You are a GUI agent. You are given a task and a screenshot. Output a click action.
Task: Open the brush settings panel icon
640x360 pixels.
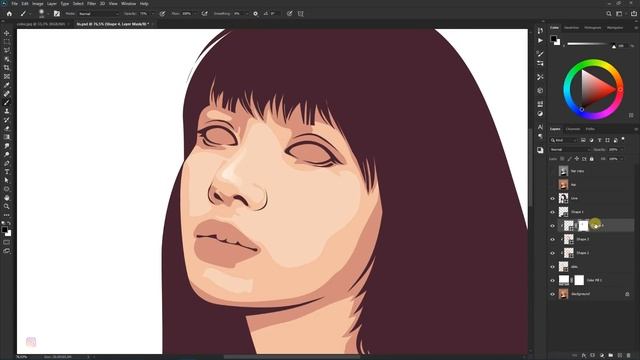pyautogui.click(x=57, y=13)
